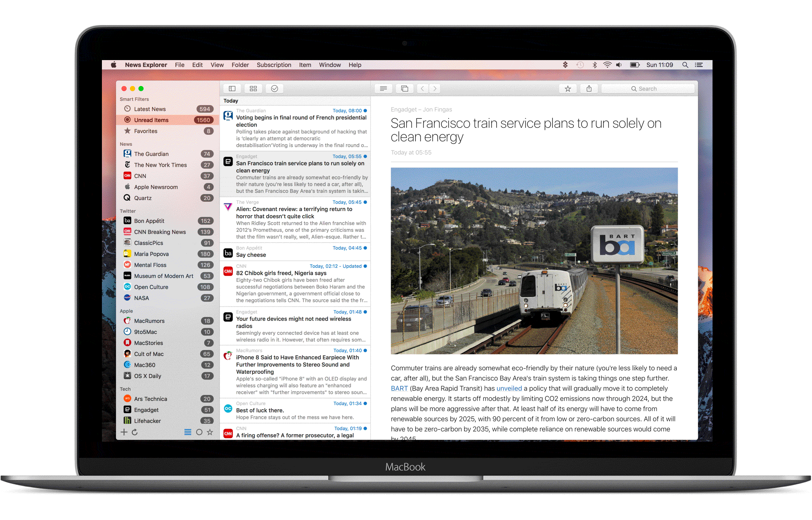Select the grid view icon in toolbar

click(253, 88)
